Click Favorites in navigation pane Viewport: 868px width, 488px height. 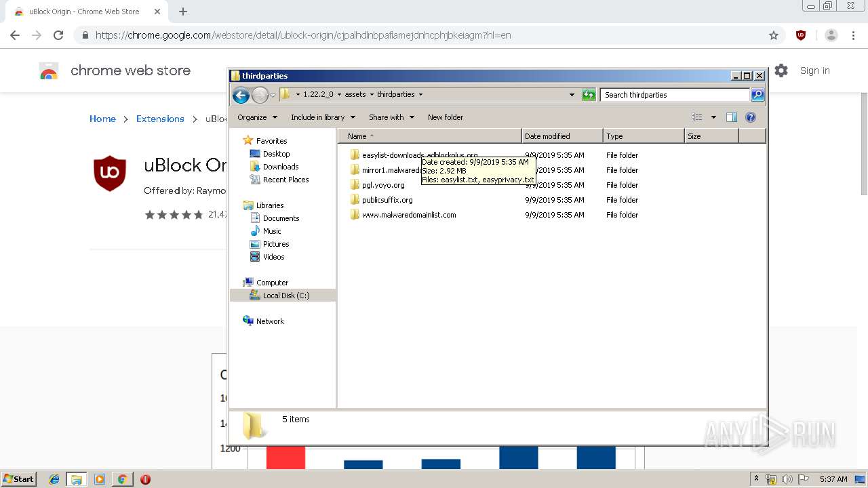click(x=271, y=141)
